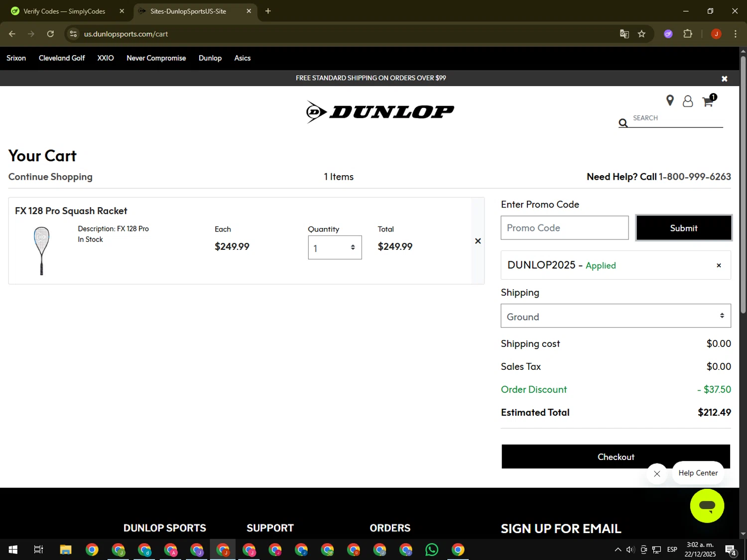Open WhatsApp from the taskbar
The image size is (747, 560).
pyautogui.click(x=432, y=550)
